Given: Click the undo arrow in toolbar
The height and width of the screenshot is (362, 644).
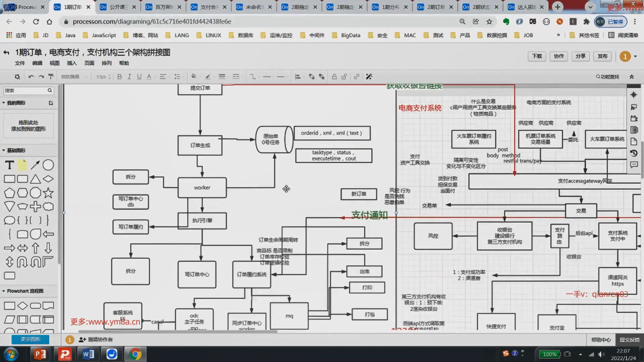Looking at the screenshot, I should point(31,77).
